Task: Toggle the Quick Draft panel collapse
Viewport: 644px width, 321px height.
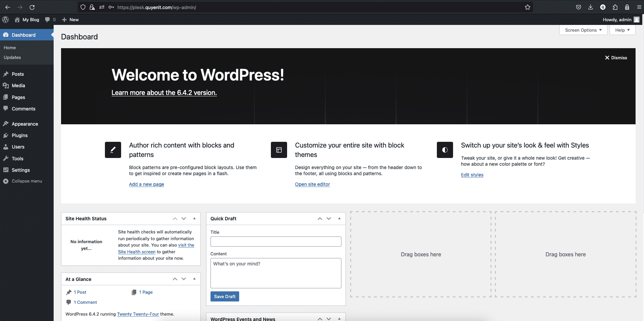Action: tap(339, 219)
